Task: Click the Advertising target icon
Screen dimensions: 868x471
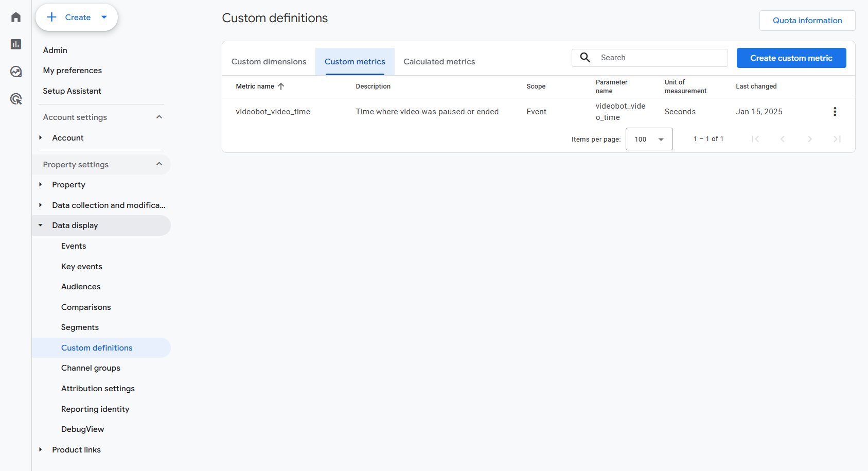Action: coord(15,99)
